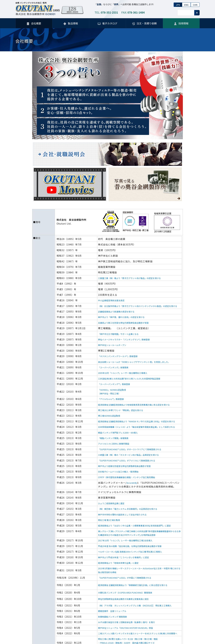215x644 pixels.
Task: Open KOBEショップデザインネット賞 link
Action: (x=134, y=362)
